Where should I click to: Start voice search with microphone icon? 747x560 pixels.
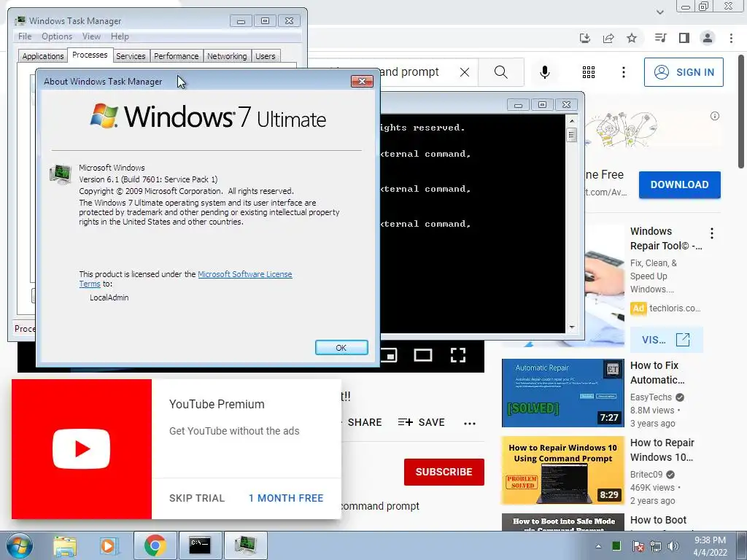[x=545, y=72]
